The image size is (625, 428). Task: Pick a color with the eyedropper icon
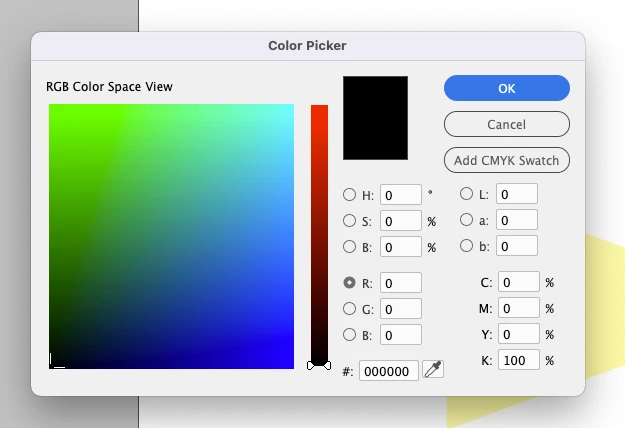[x=433, y=369]
